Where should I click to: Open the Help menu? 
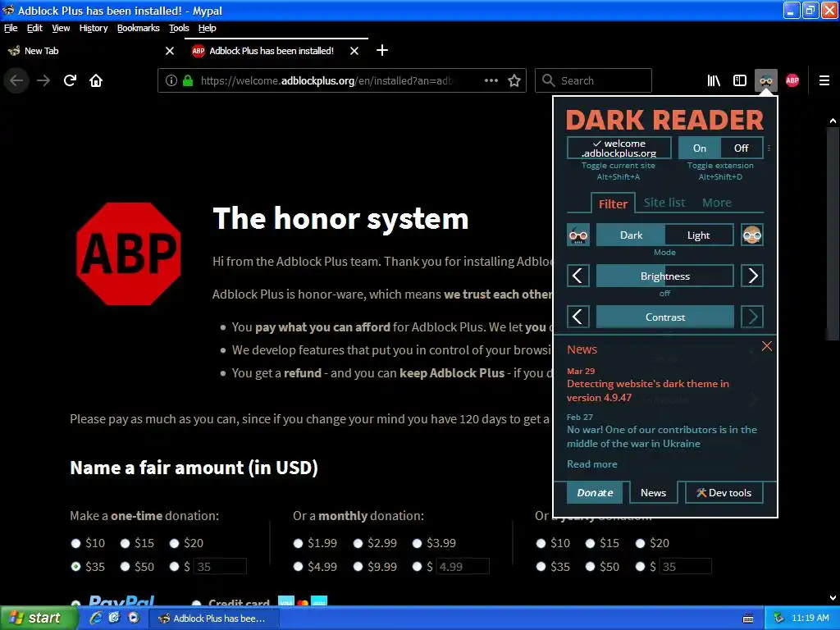click(207, 28)
